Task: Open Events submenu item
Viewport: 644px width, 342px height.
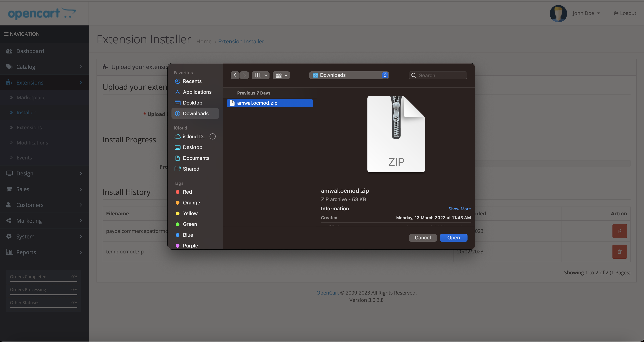Action: tap(44, 158)
